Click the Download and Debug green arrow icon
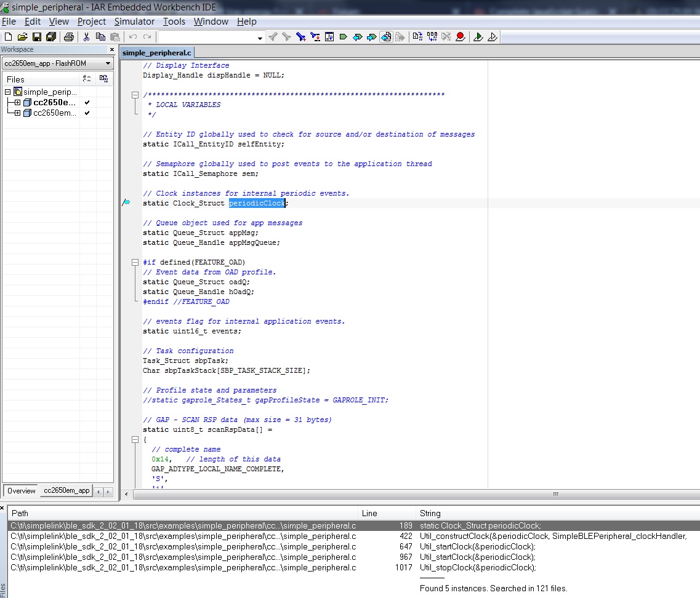This screenshot has width=700, height=598. (478, 37)
